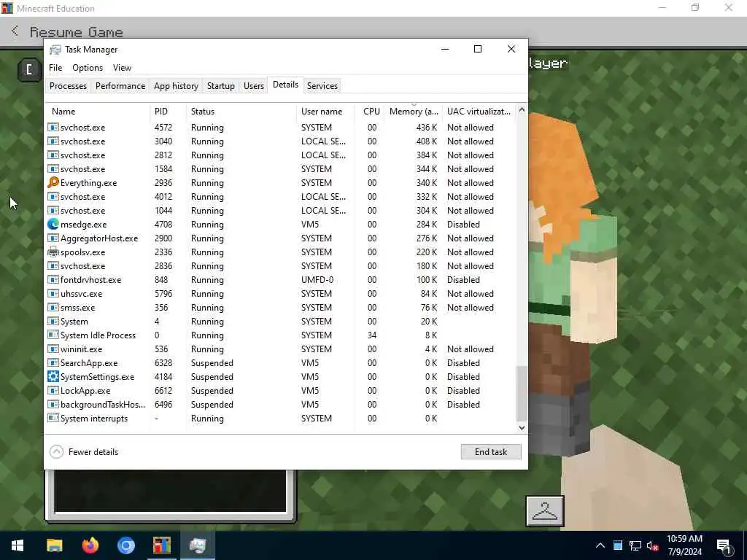Click the 34 CPU value cell
The height and width of the screenshot is (560, 747).
(372, 335)
